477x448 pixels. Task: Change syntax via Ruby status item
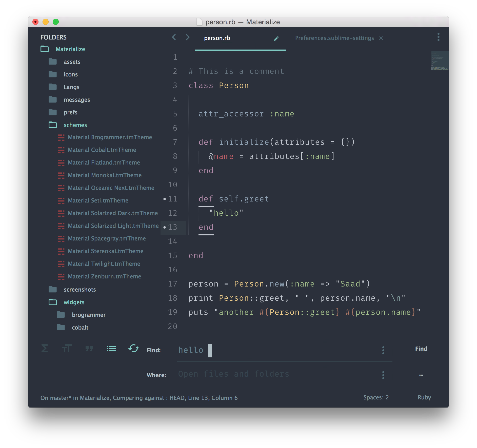(x=424, y=397)
